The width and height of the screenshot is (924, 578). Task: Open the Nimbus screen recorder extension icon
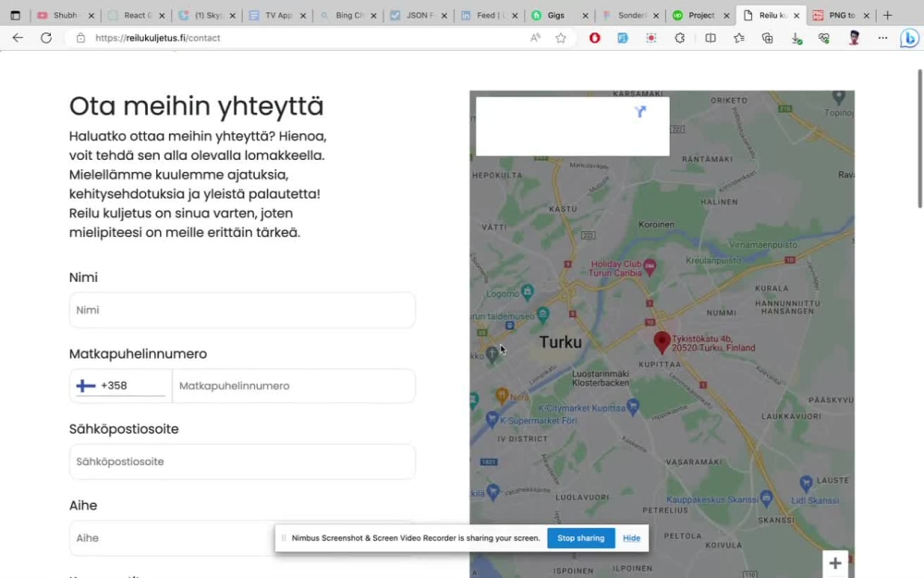coord(651,38)
